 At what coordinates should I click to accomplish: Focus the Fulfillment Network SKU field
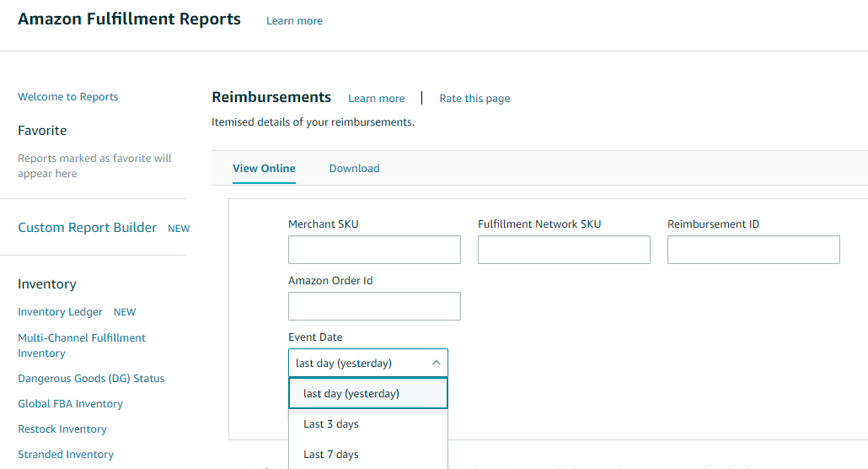[x=564, y=250]
